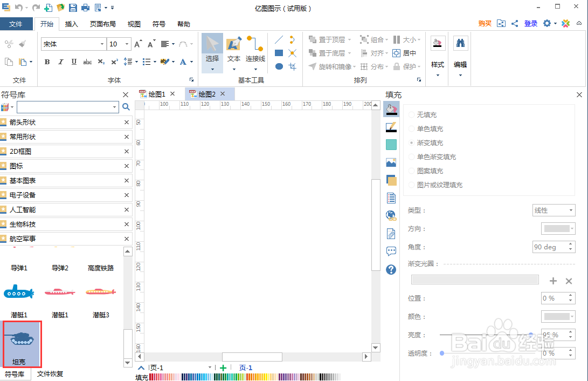
Task: Open the 文件 menu
Action: [16, 24]
